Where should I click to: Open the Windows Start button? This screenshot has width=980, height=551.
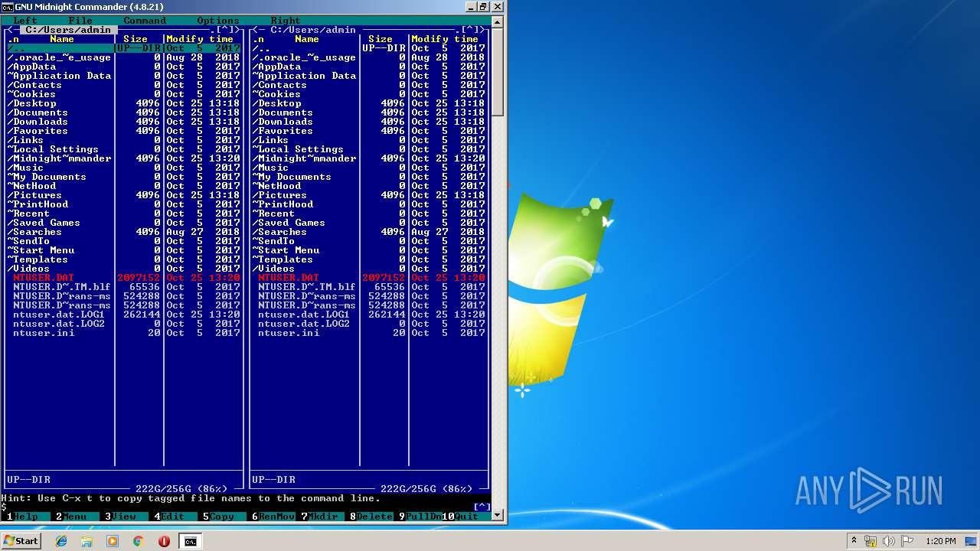pyautogui.click(x=21, y=540)
